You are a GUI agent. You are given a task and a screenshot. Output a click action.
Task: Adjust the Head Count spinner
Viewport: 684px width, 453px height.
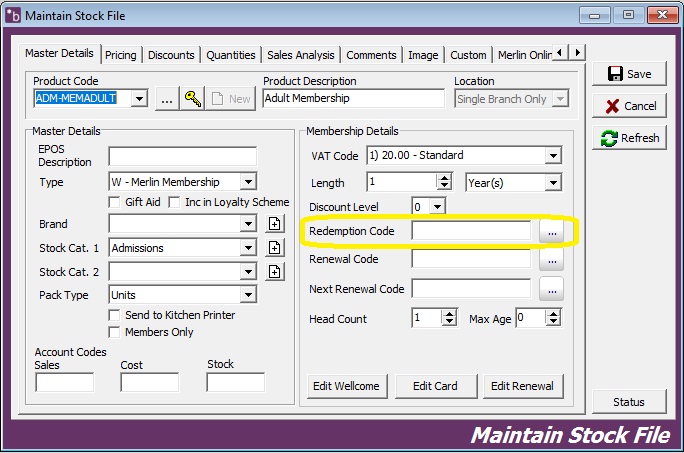(449, 318)
